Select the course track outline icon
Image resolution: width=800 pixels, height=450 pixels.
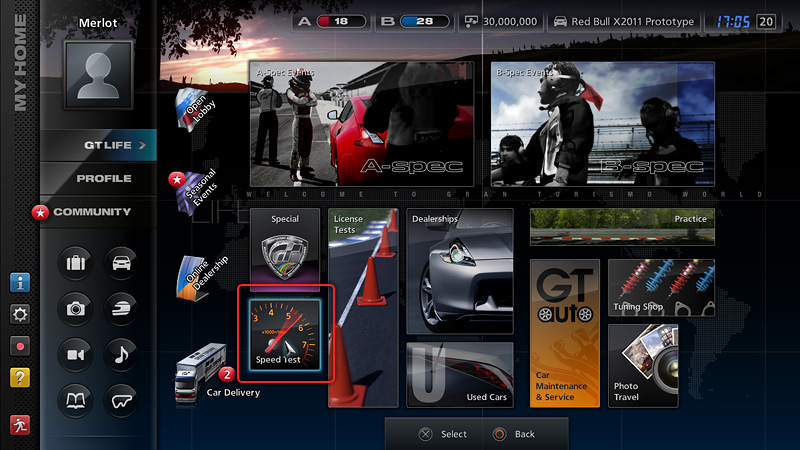click(x=121, y=397)
